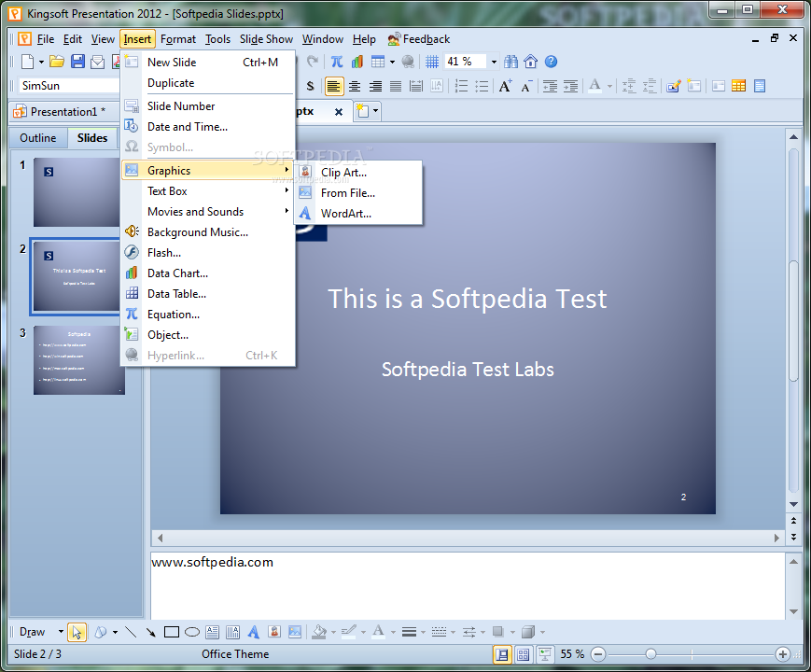This screenshot has height=672, width=811.
Task: Justify the text alignment
Action: pos(396,87)
